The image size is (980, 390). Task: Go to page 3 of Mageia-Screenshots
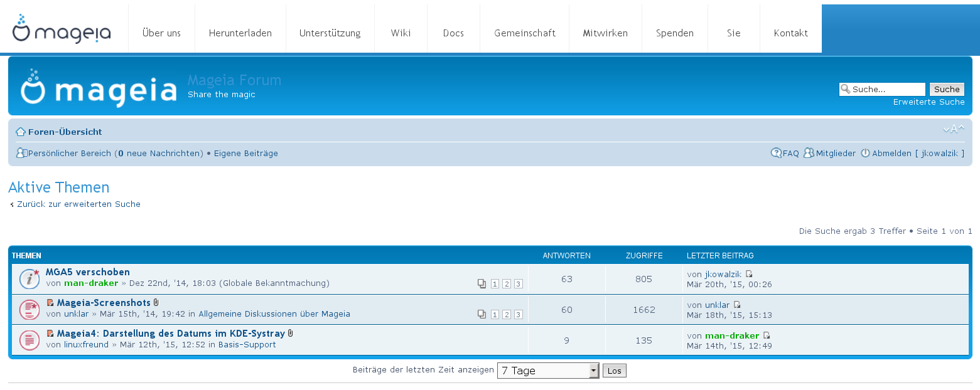(x=519, y=315)
